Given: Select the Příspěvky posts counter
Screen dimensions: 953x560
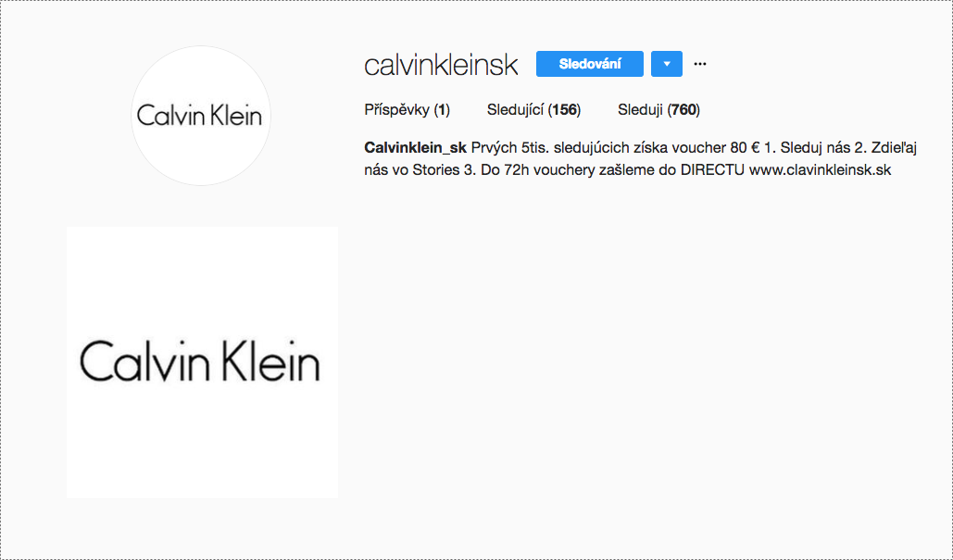Looking at the screenshot, I should pyautogui.click(x=408, y=110).
